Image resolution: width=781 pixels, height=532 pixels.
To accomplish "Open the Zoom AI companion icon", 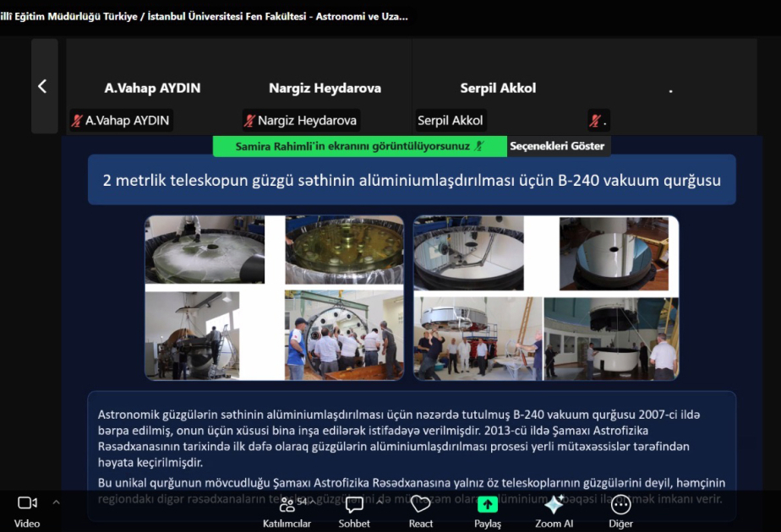I will click(x=554, y=504).
